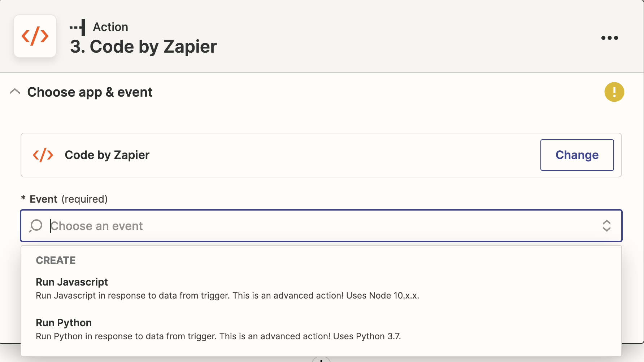Click the Event (required) field label
The width and height of the screenshot is (644, 362).
coord(69,199)
